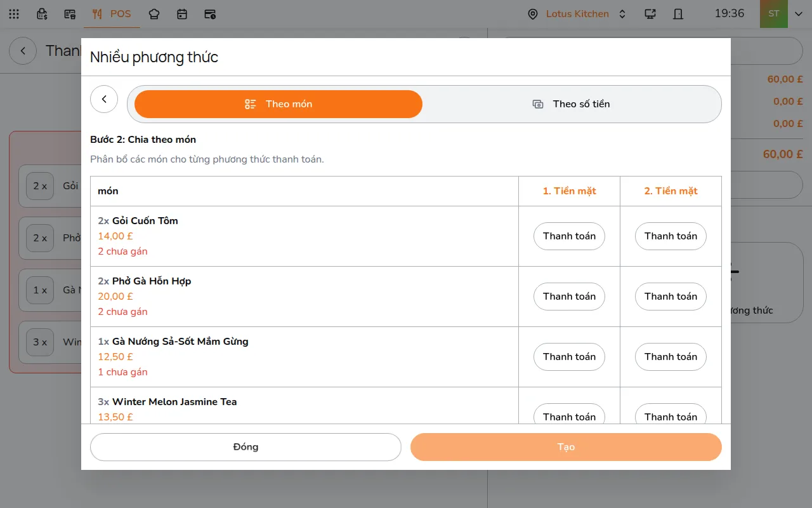The image size is (812, 508).
Task: Click the 1. Tiền mặt column header
Action: click(569, 191)
